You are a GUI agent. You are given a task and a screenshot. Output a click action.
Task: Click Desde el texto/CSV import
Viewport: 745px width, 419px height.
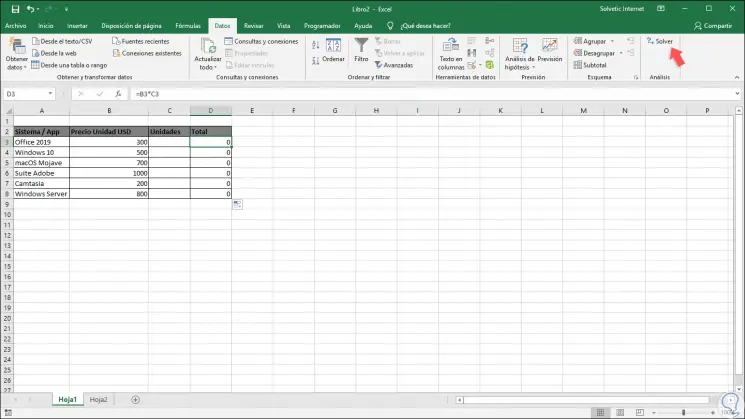tap(65, 42)
